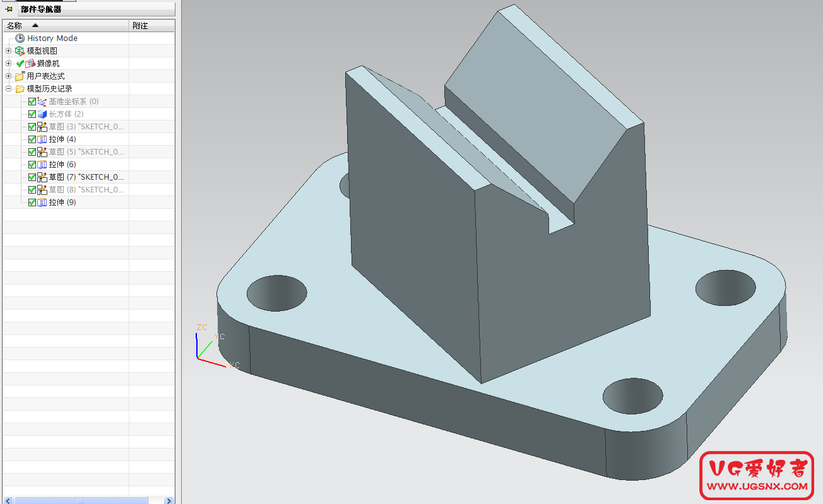Select feature label 拉伸 (6)
The width and height of the screenshot is (823, 504).
62,165
